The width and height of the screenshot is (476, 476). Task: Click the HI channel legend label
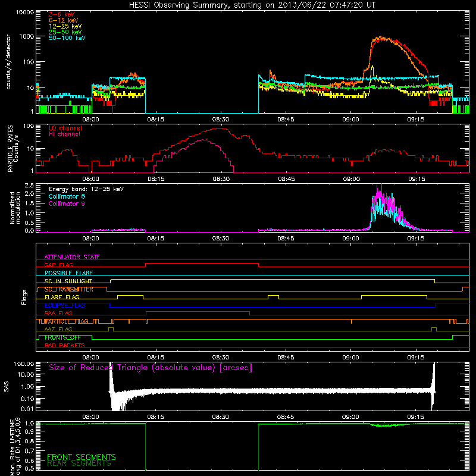tap(64, 134)
